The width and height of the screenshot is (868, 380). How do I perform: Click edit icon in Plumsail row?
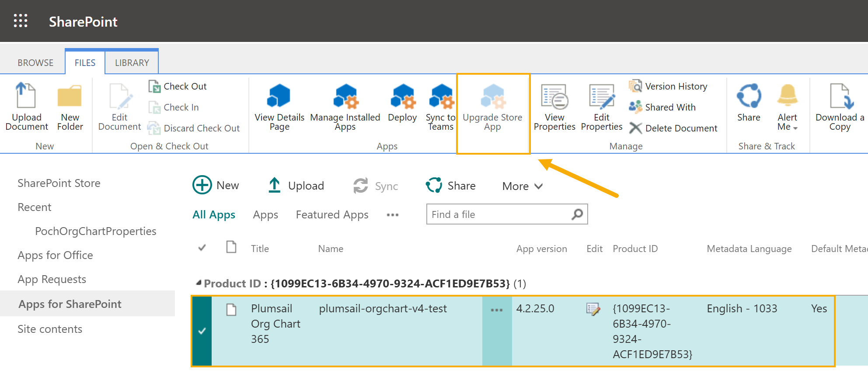[x=593, y=309]
